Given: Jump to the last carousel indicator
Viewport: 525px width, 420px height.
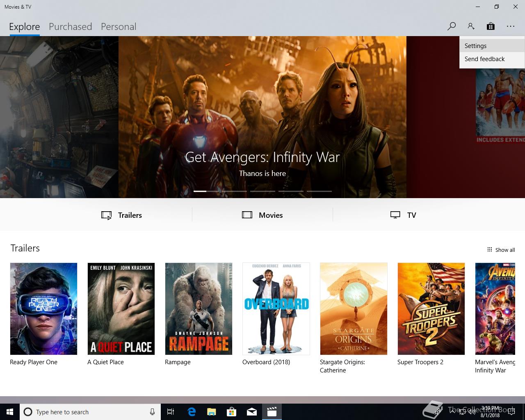Looking at the screenshot, I should click(x=319, y=191).
